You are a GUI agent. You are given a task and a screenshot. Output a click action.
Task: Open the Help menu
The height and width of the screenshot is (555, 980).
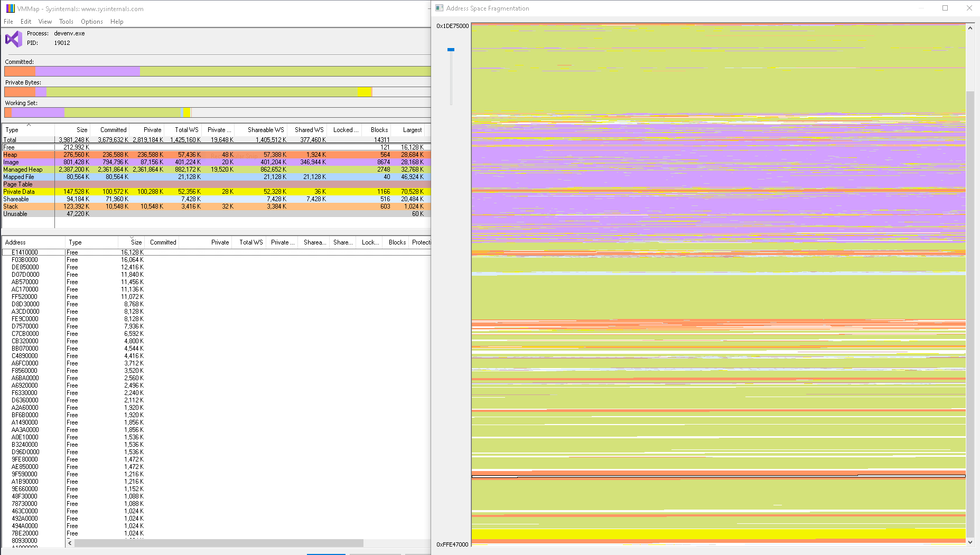tap(117, 22)
